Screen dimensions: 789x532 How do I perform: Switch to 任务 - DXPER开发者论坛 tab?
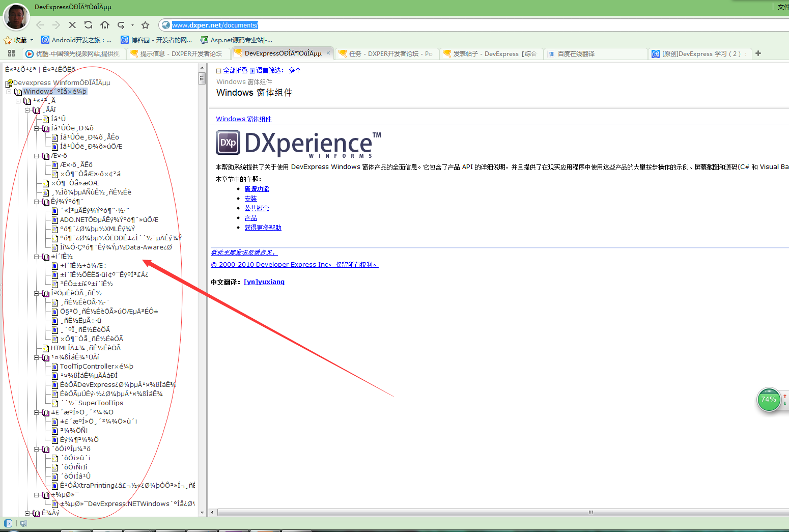tap(386, 53)
